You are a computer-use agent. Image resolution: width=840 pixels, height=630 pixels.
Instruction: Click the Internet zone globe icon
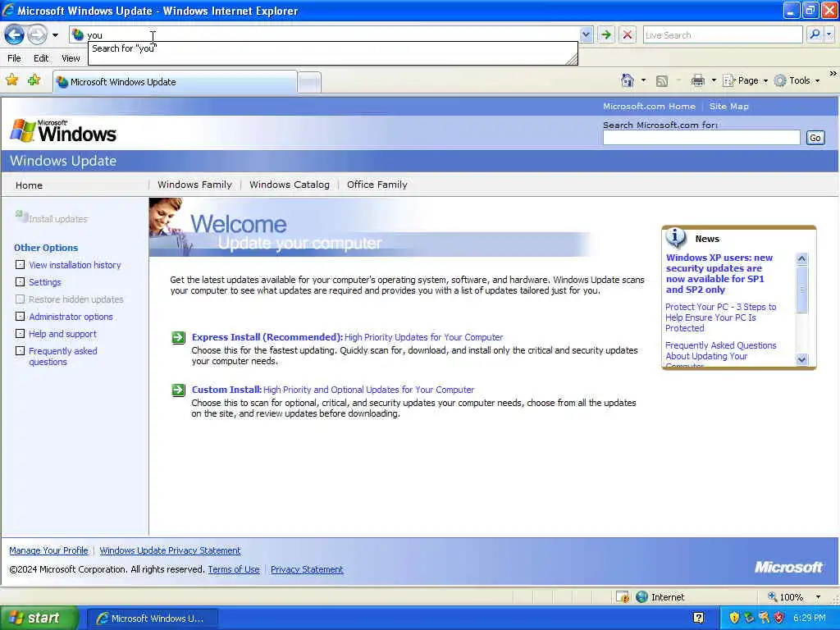641,597
